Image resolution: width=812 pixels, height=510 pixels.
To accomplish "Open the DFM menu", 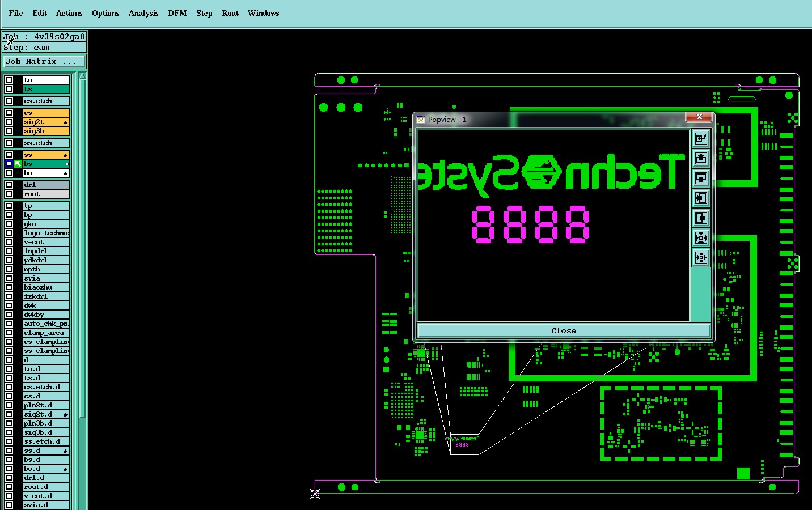I will tap(177, 13).
